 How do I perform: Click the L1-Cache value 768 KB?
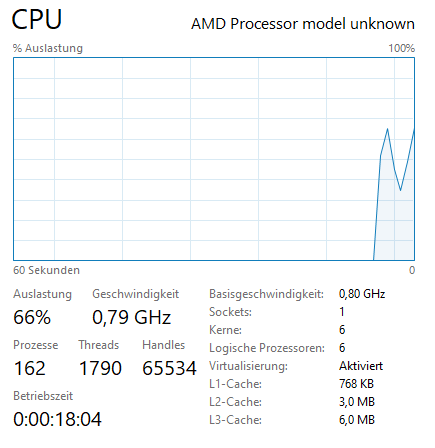[356, 384]
